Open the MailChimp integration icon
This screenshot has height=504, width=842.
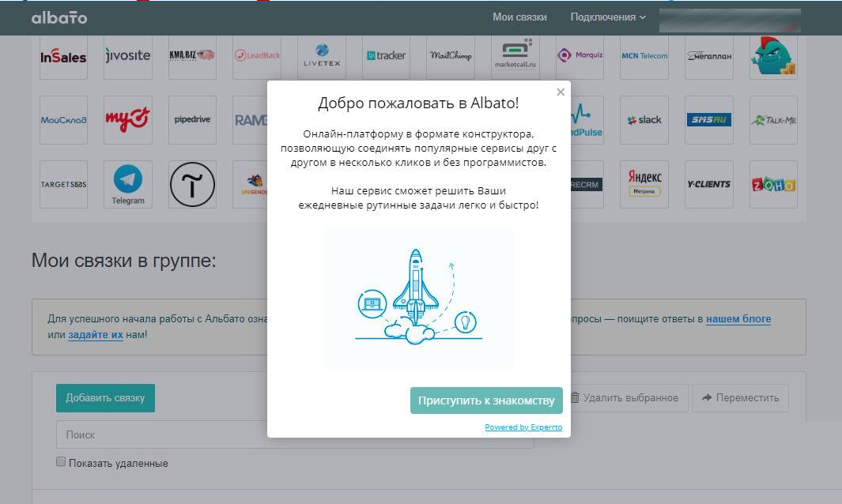[450, 56]
